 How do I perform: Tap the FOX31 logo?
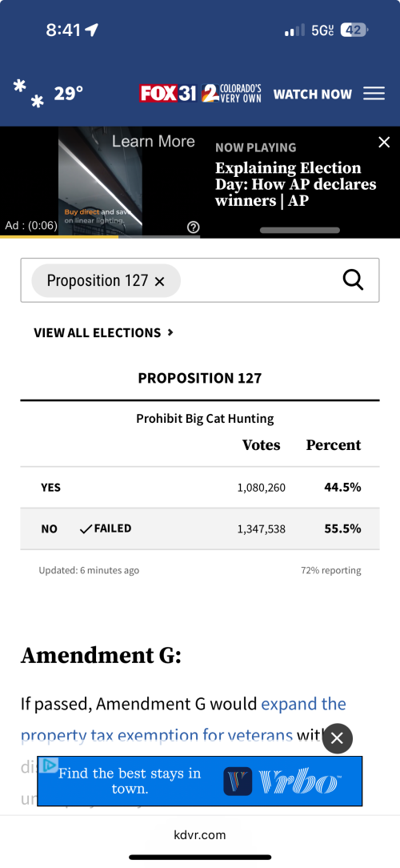168,94
